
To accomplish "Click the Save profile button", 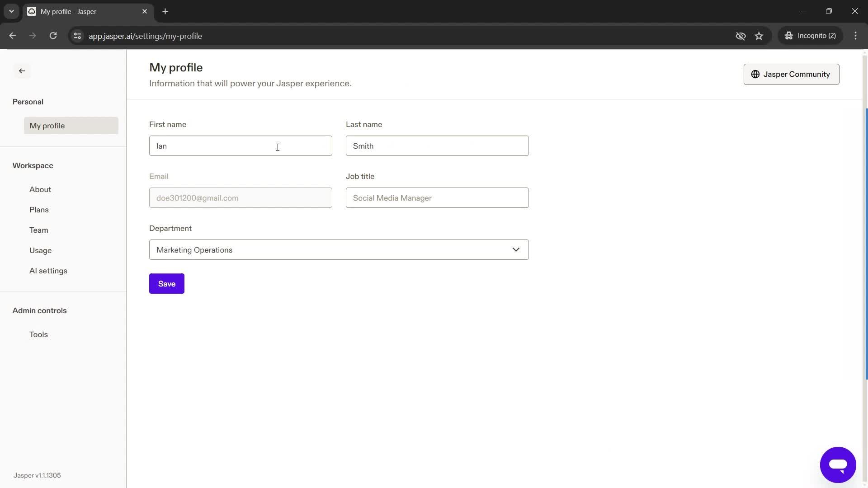I will point(166,283).
